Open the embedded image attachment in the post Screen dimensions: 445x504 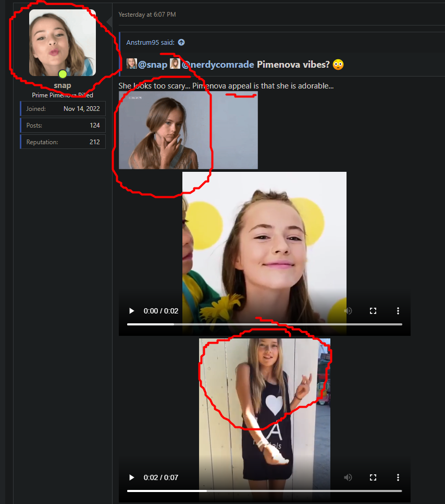[188, 130]
